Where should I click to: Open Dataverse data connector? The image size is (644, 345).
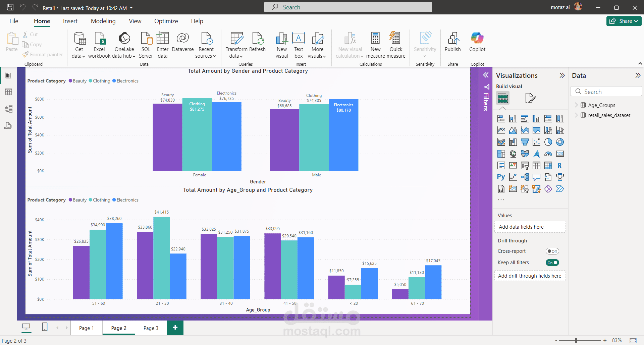pos(183,42)
